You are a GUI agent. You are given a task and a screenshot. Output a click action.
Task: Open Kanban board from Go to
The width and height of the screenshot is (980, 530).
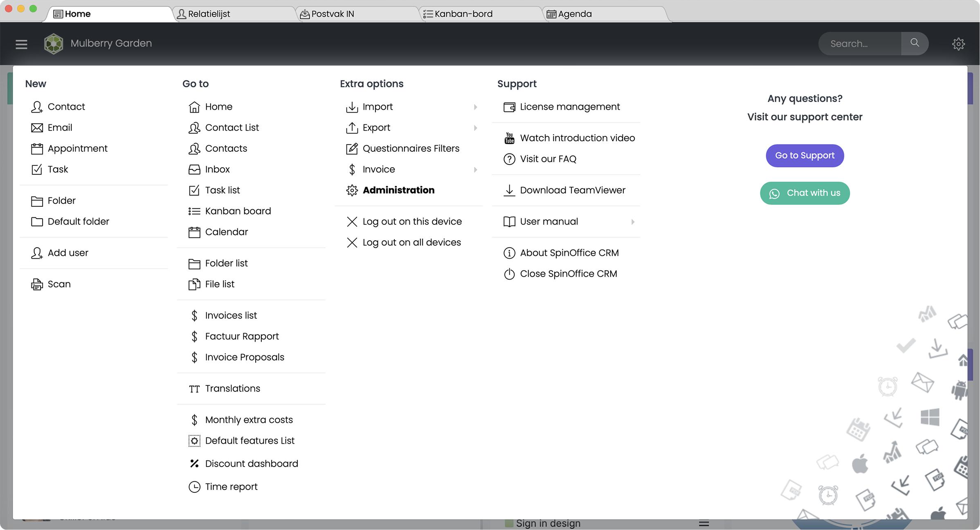point(238,211)
